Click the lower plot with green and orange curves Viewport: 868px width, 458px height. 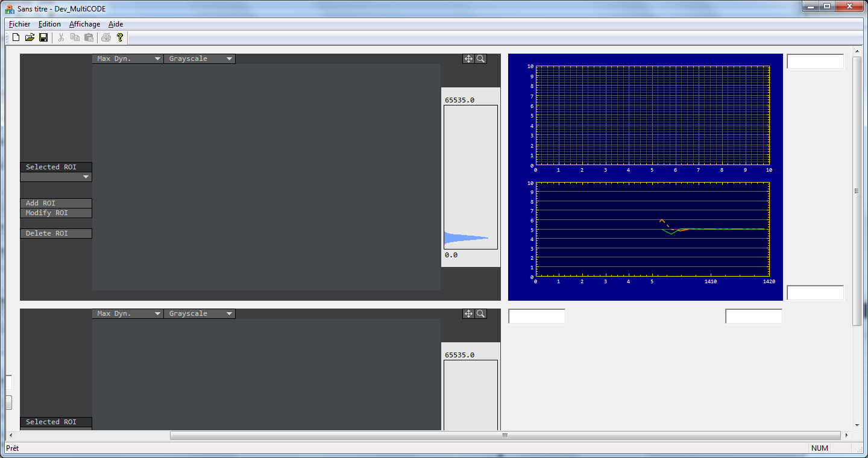coord(652,230)
